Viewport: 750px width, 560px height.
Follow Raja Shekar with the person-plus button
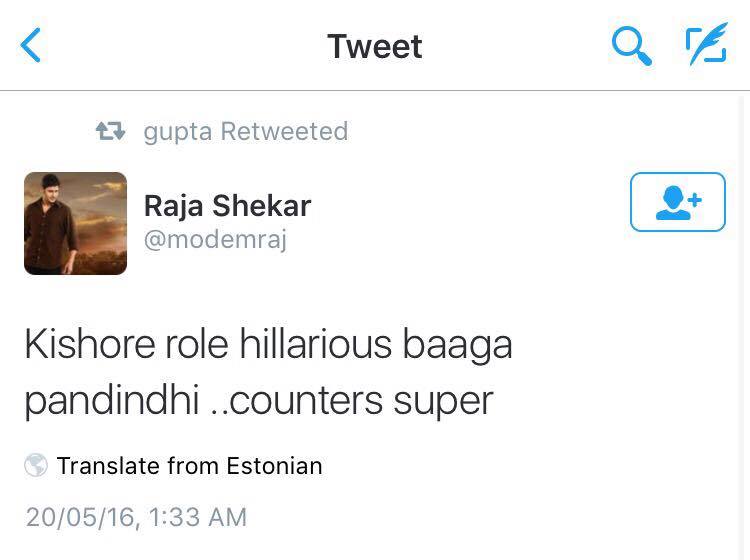[677, 202]
